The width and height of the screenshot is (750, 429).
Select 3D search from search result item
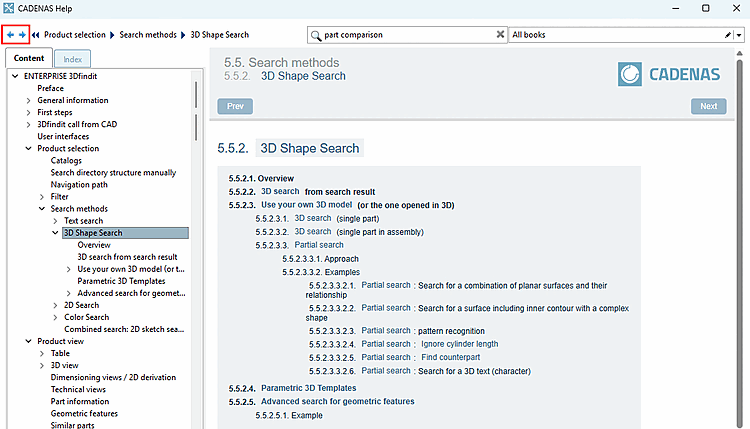127,257
